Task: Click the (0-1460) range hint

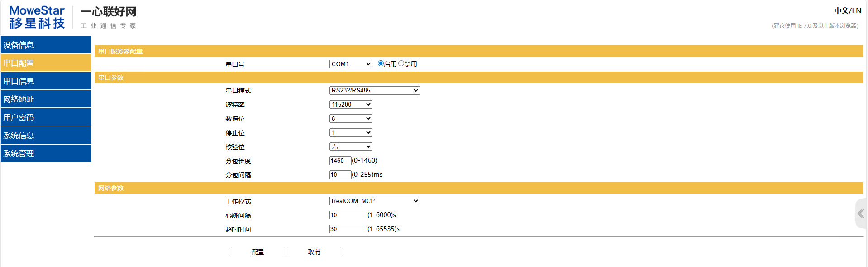Action: tap(365, 160)
